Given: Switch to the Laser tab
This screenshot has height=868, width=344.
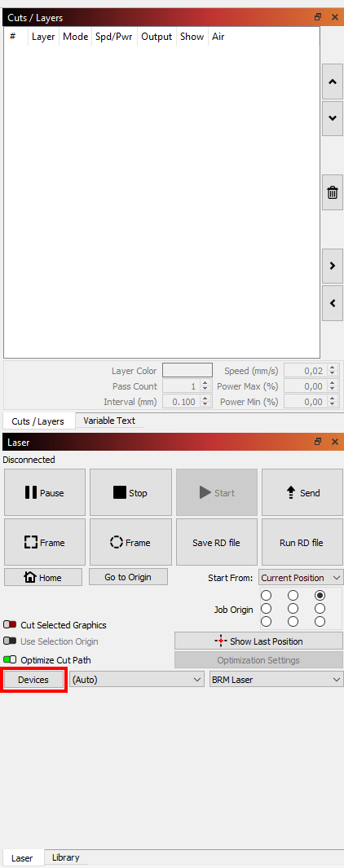Looking at the screenshot, I should tap(22, 858).
